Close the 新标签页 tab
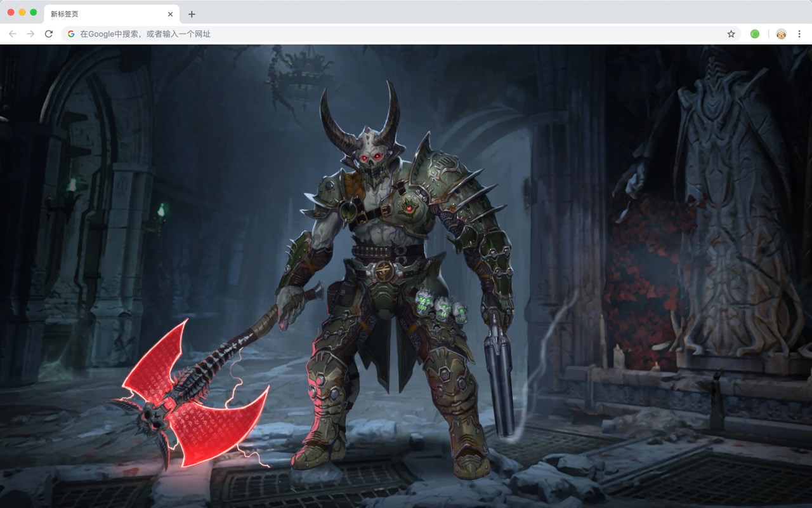Image resolution: width=812 pixels, height=508 pixels. pos(170,14)
